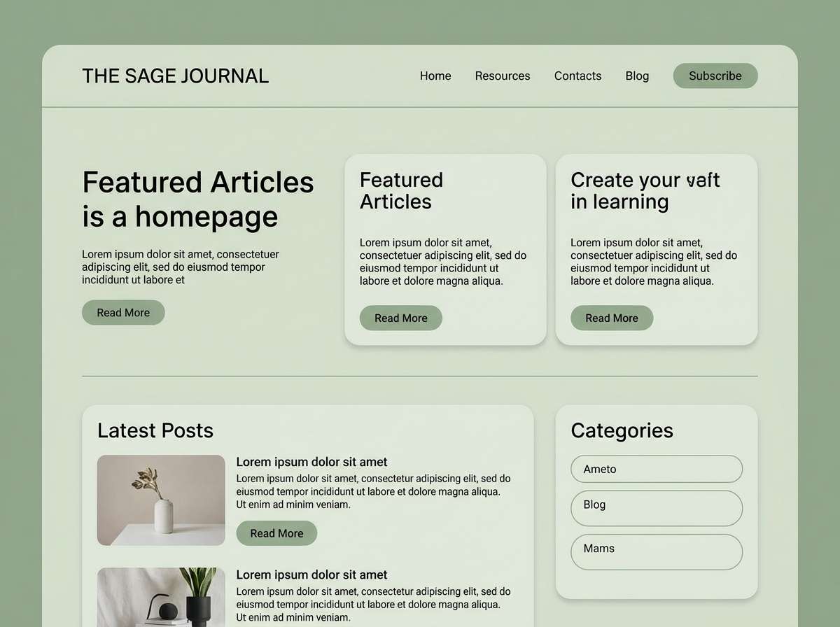Click the second post's plant thumbnail image

[160, 602]
